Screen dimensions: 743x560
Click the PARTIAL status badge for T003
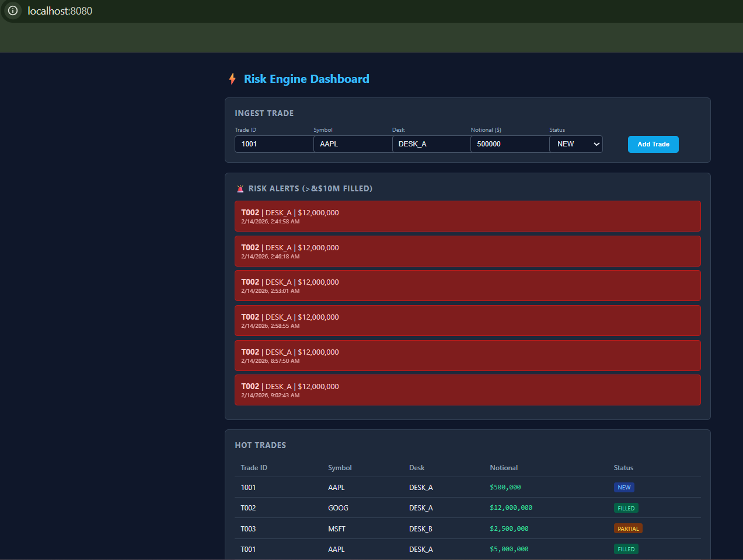tap(628, 528)
